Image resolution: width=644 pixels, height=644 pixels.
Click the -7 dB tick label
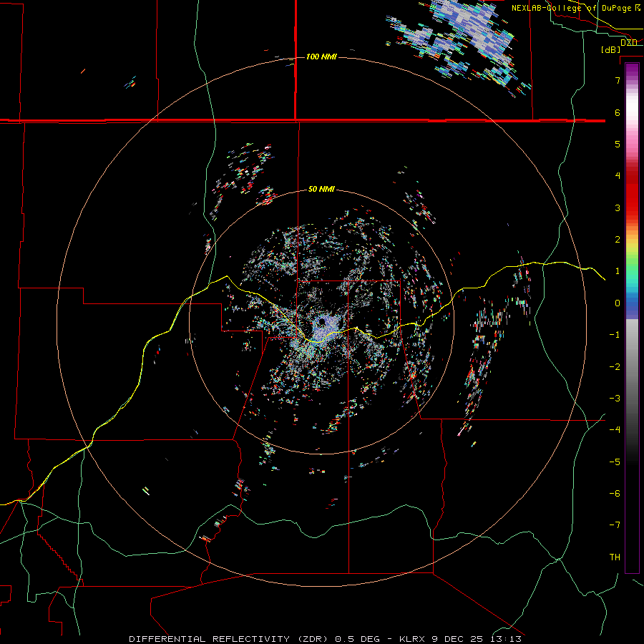coord(615,525)
